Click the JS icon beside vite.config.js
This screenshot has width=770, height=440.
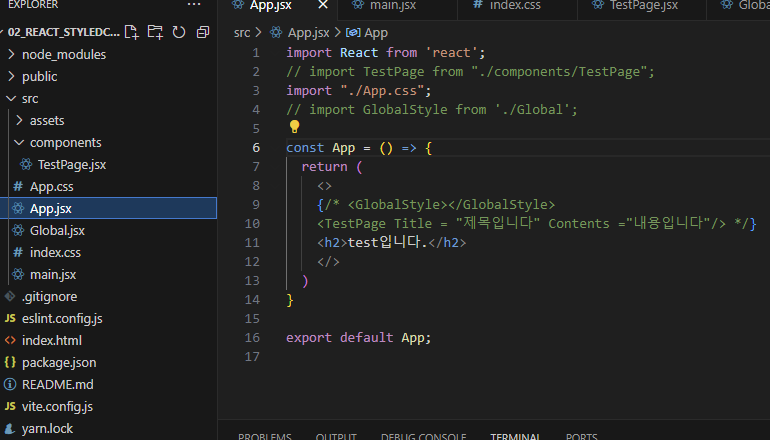[x=10, y=406]
